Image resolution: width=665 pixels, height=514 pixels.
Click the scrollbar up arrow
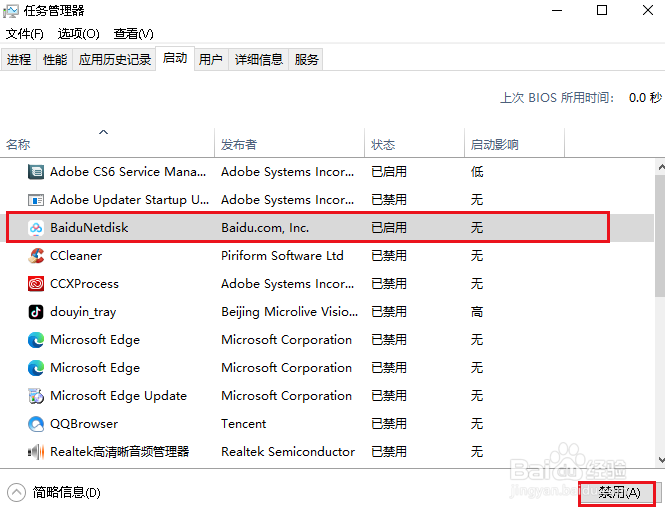[x=660, y=168]
